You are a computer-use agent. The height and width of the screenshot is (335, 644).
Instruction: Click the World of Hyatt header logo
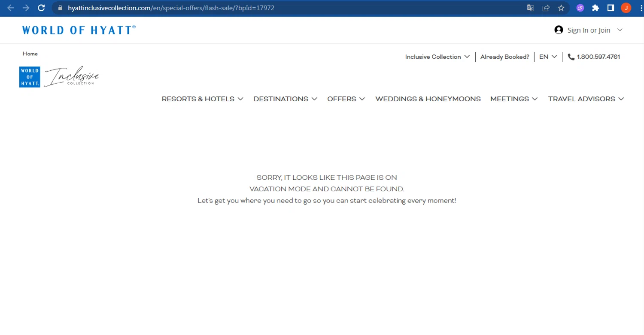79,30
